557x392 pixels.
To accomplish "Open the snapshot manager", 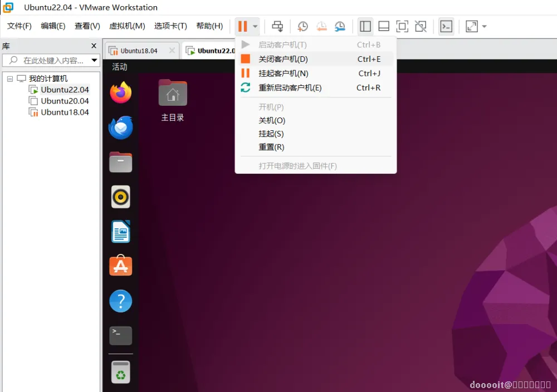I will [340, 26].
